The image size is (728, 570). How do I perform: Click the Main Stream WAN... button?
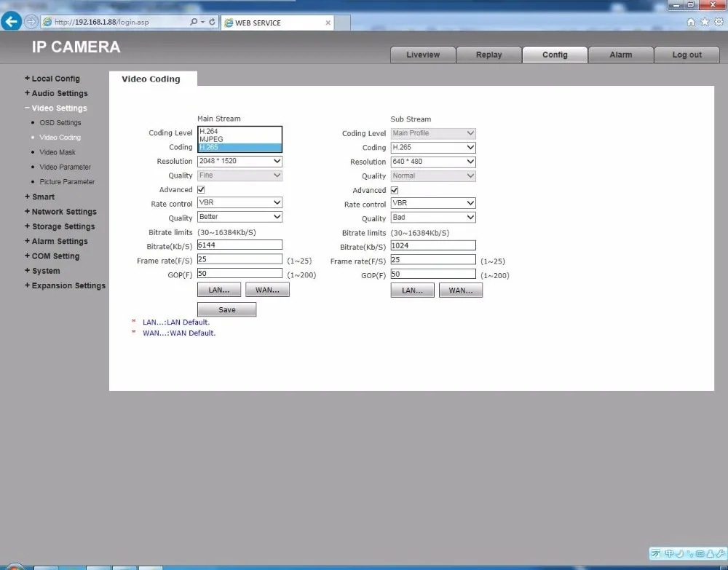coord(267,290)
